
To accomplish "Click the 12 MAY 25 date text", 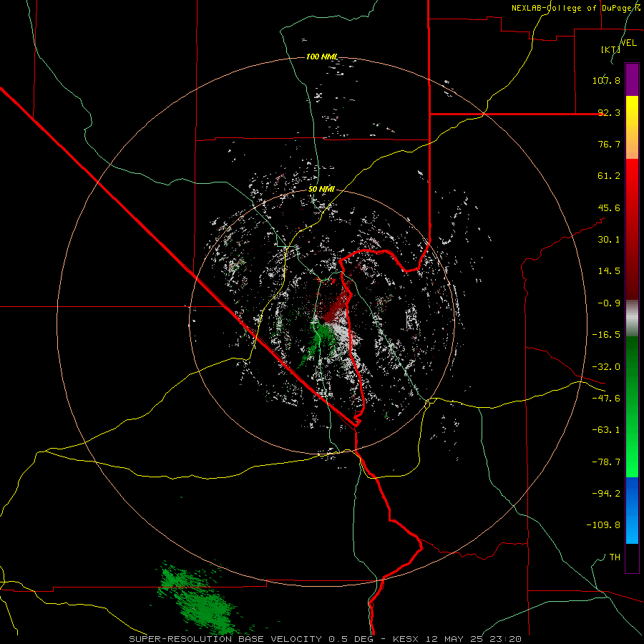I will [454, 639].
